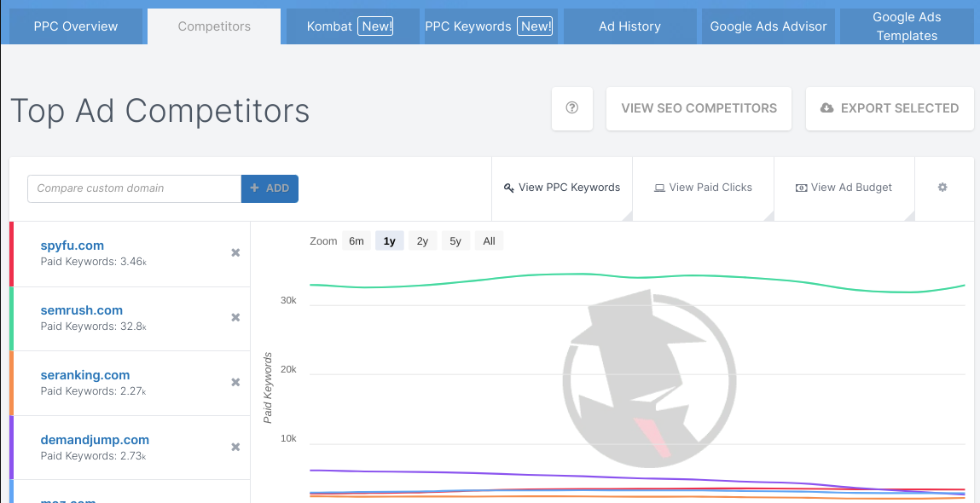Screen dimensions: 980x503
Task: Open the spyfu.com competitor link
Action: tap(72, 246)
